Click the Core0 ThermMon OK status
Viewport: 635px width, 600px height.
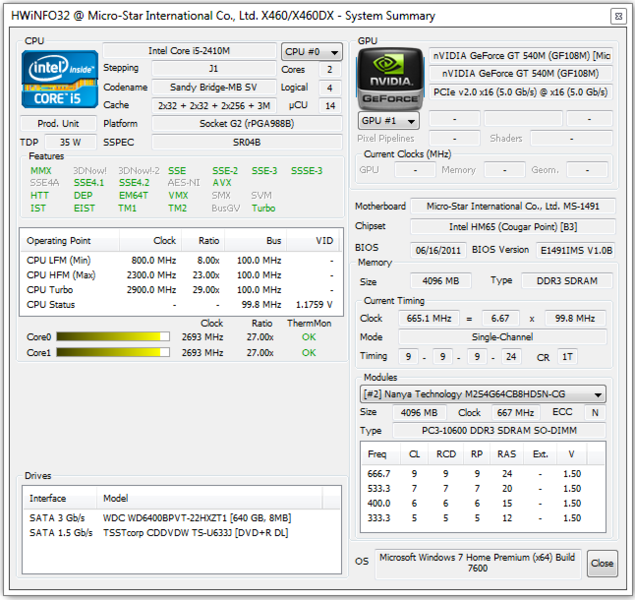(x=309, y=337)
